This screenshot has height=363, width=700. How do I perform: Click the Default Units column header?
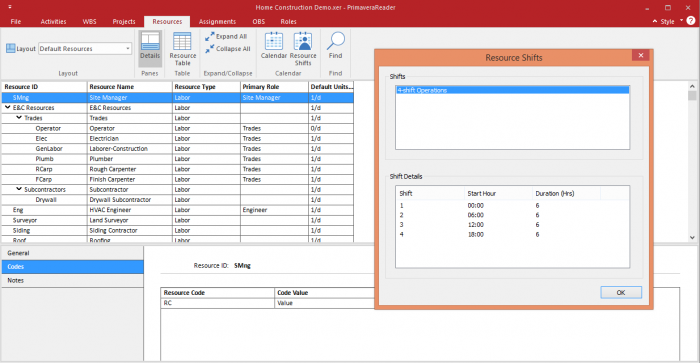[x=331, y=87]
